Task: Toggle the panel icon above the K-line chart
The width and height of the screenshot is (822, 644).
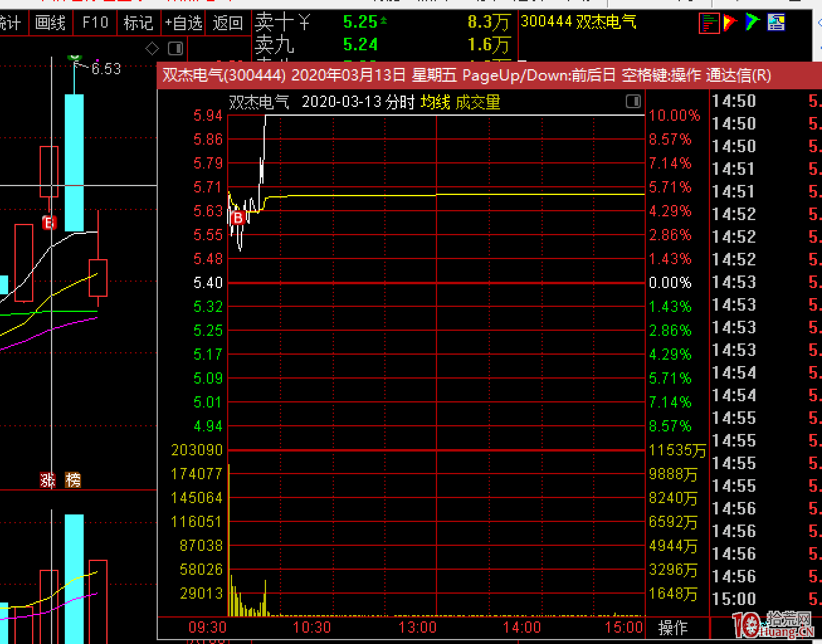Action: [175, 48]
